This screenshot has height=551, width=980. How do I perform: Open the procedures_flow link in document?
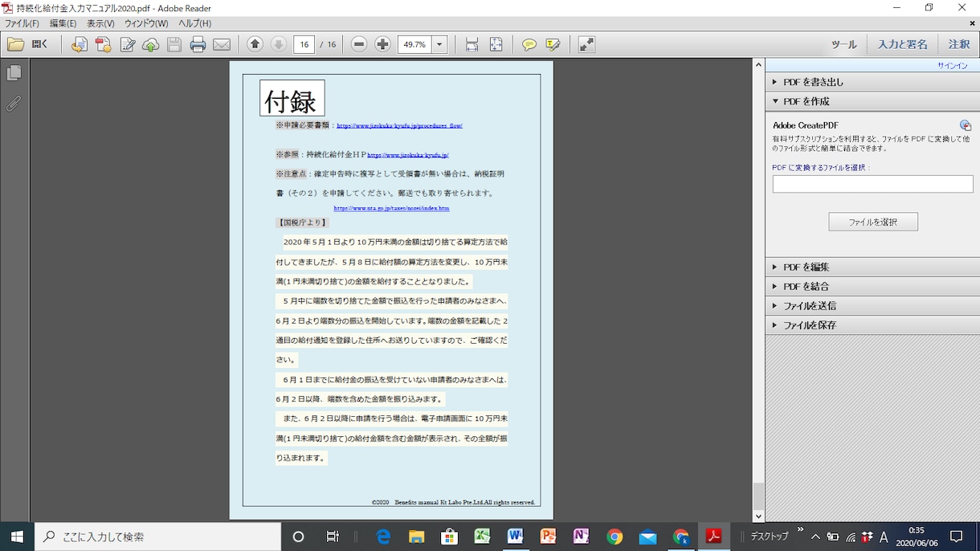pyautogui.click(x=399, y=125)
